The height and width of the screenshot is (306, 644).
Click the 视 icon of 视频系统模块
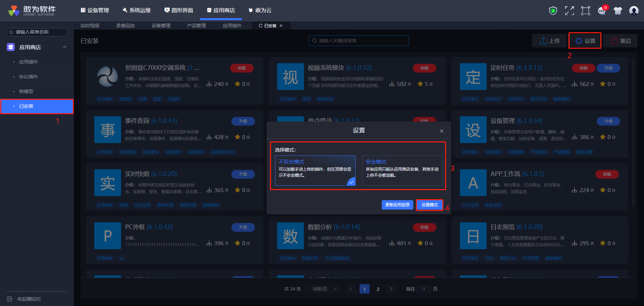click(x=290, y=77)
